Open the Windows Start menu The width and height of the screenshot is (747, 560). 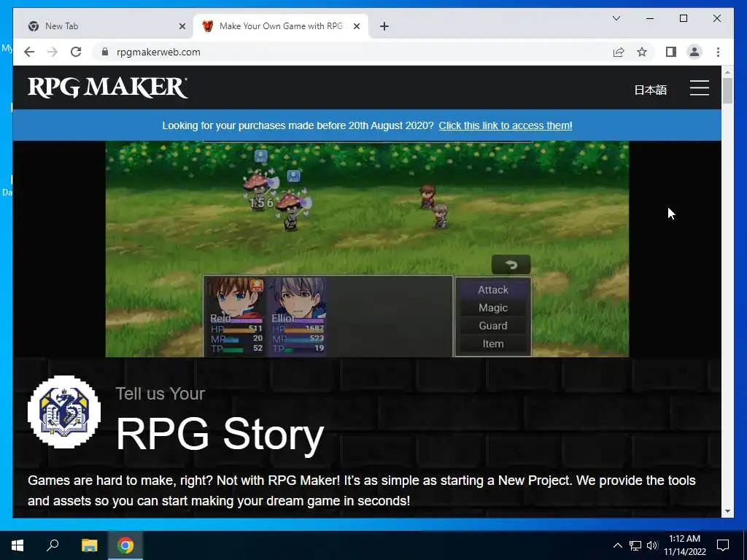[x=18, y=545]
